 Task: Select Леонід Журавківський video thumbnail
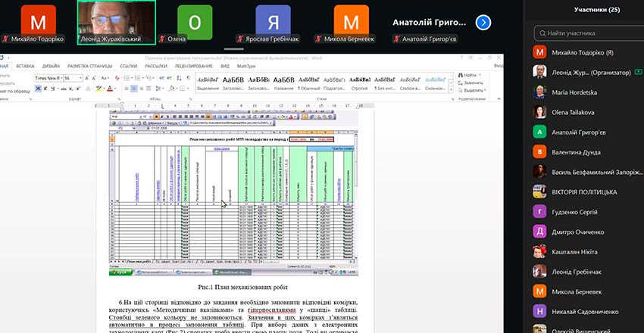[x=117, y=22]
